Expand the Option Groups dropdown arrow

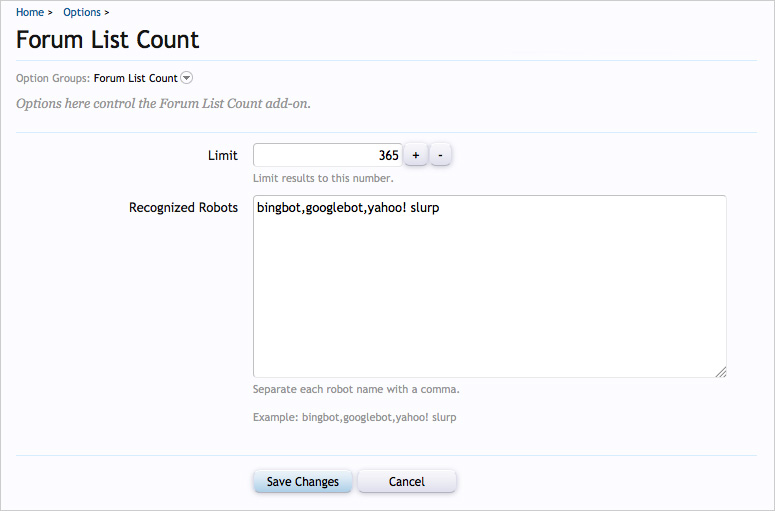click(186, 78)
